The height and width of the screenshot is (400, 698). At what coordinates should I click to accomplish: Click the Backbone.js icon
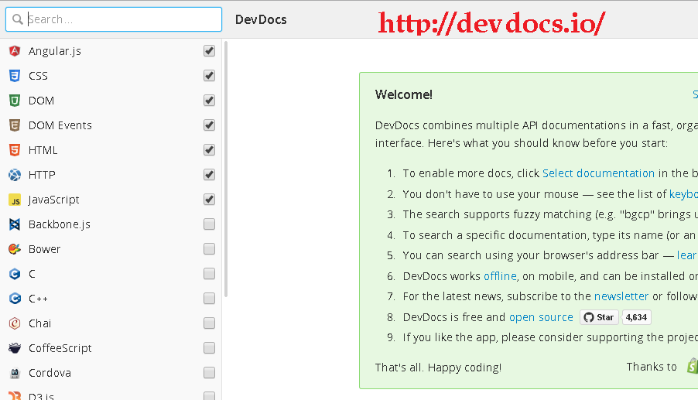coord(15,224)
